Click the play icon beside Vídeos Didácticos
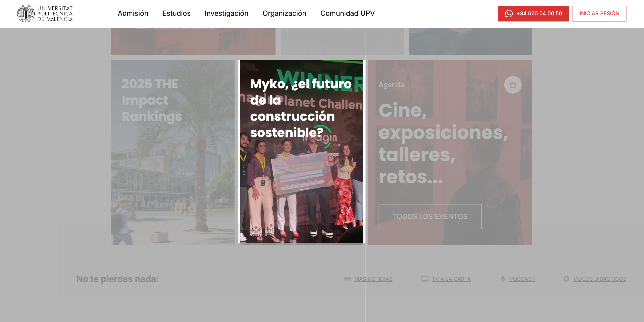 pyautogui.click(x=566, y=279)
